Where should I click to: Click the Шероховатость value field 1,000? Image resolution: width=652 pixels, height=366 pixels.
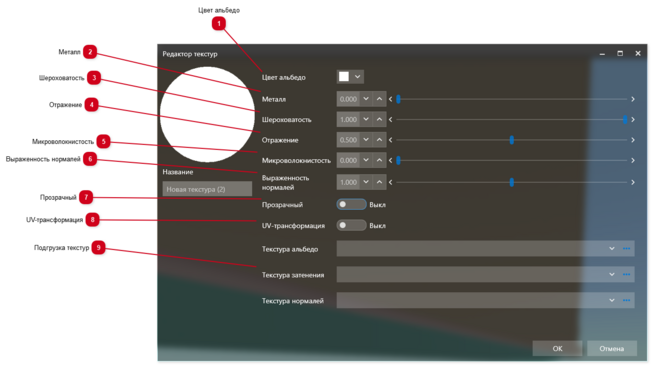[348, 119]
